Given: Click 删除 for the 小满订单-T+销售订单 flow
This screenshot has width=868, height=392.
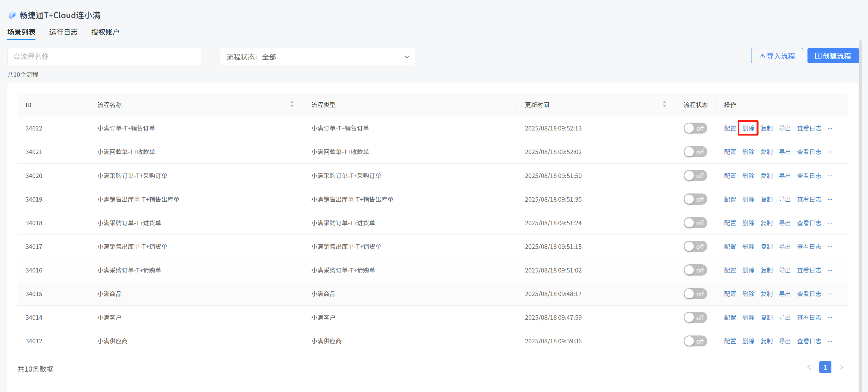Looking at the screenshot, I should point(748,128).
